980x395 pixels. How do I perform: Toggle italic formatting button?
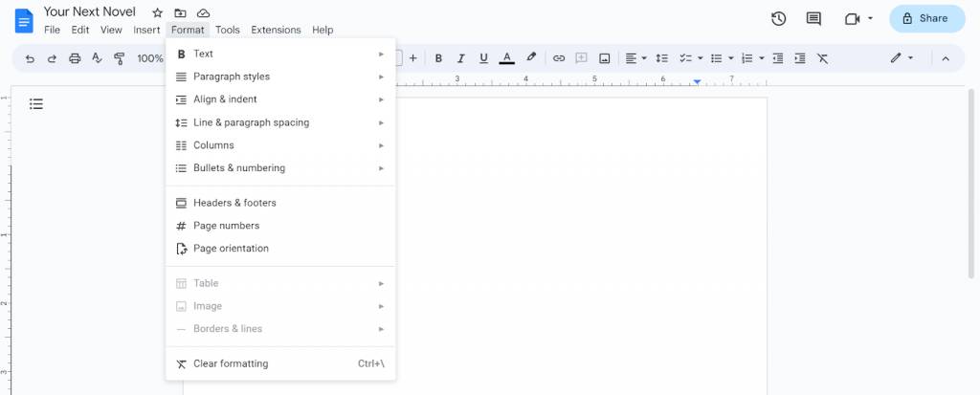coord(461,58)
